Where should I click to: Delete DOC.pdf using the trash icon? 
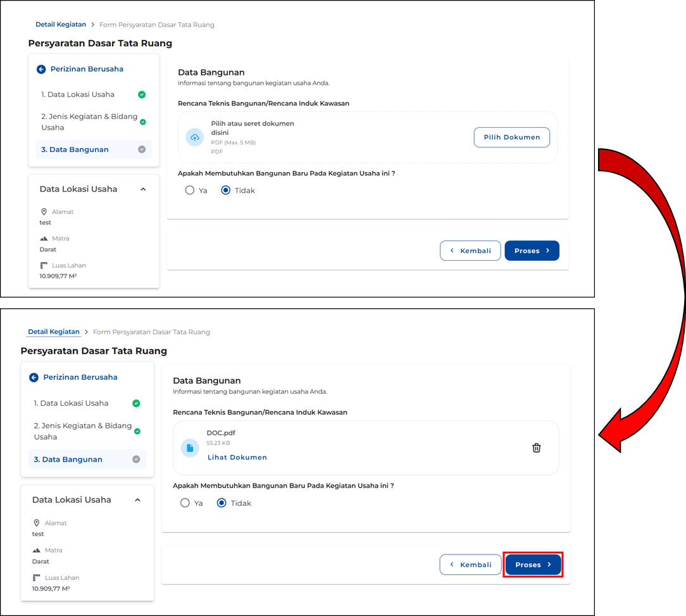click(536, 448)
